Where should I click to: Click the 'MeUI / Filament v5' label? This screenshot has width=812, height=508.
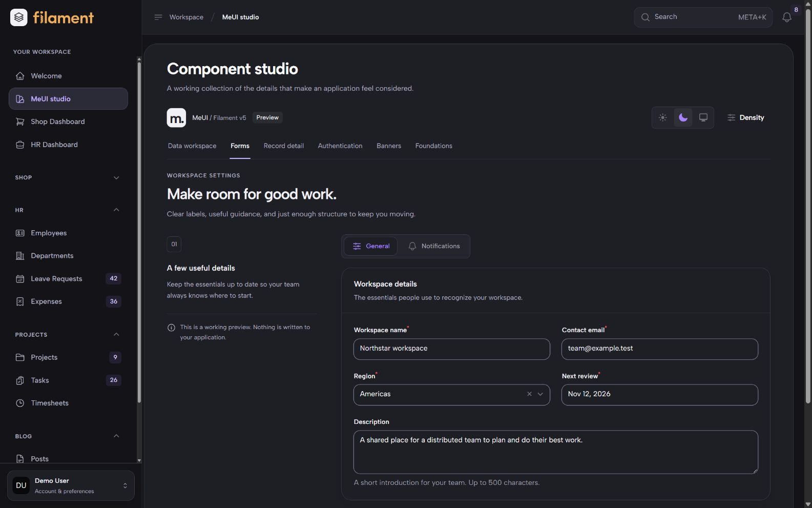click(x=219, y=118)
